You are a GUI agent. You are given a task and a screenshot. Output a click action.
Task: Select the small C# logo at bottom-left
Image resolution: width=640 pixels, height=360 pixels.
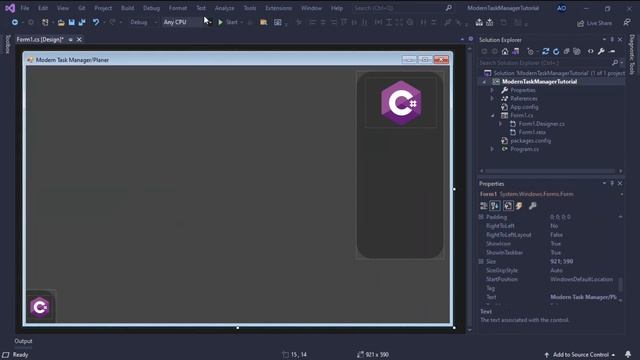[40, 307]
